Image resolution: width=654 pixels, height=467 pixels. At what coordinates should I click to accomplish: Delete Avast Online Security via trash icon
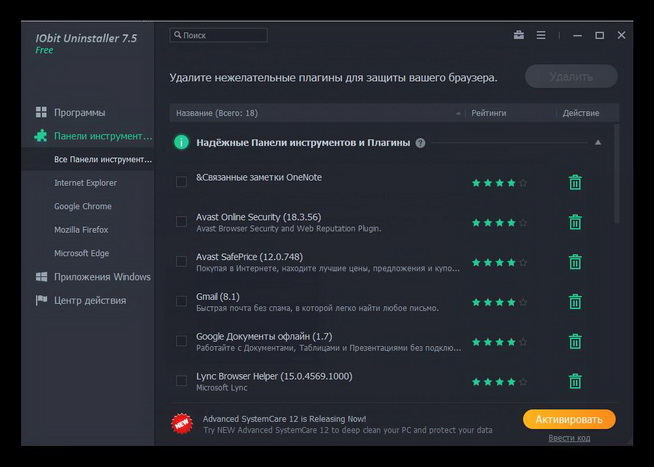(575, 222)
